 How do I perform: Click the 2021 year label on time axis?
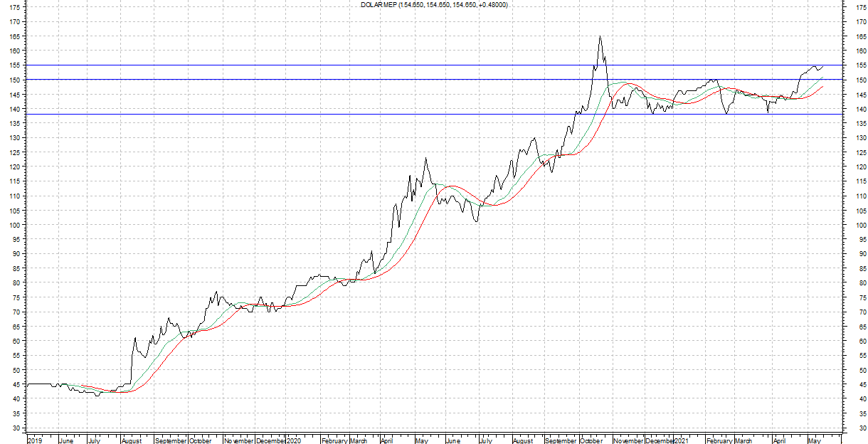(x=681, y=440)
